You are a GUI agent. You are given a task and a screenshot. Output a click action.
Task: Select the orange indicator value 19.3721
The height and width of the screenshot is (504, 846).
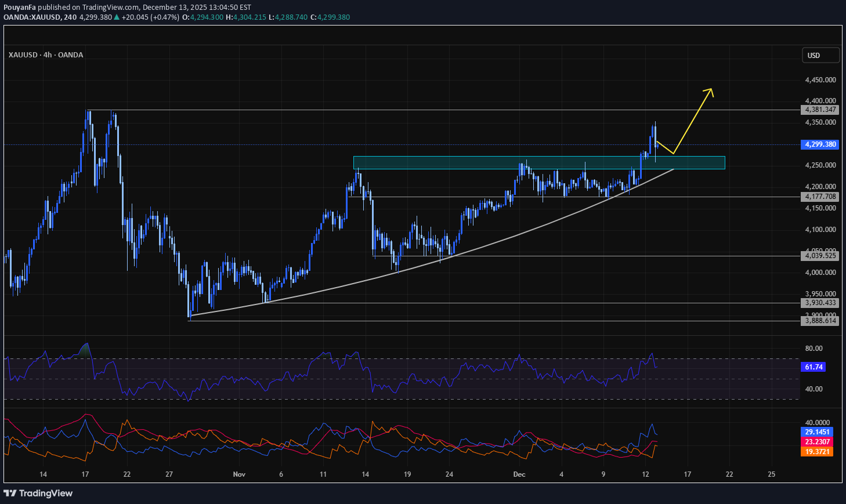click(817, 452)
